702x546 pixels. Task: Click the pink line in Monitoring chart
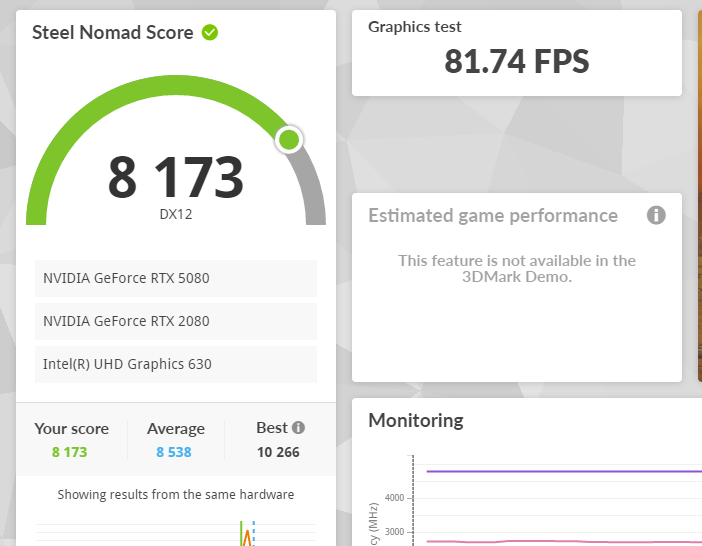coord(564,542)
